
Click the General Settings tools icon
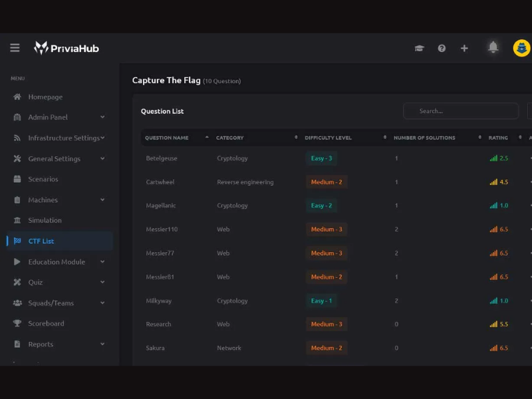tap(17, 158)
